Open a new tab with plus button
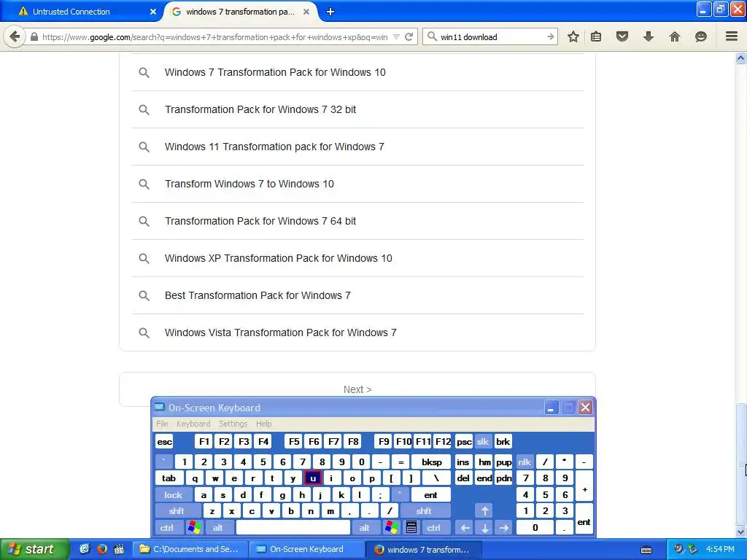This screenshot has height=560, width=747. [330, 12]
